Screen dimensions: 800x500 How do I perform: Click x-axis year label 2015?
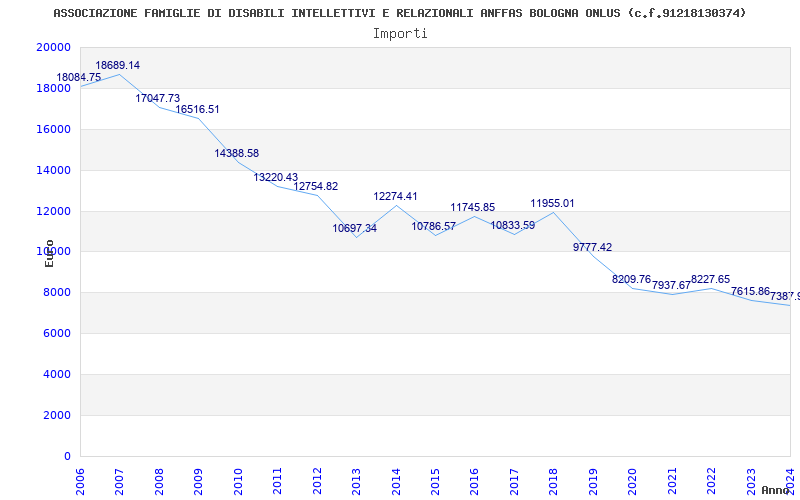coord(435,482)
